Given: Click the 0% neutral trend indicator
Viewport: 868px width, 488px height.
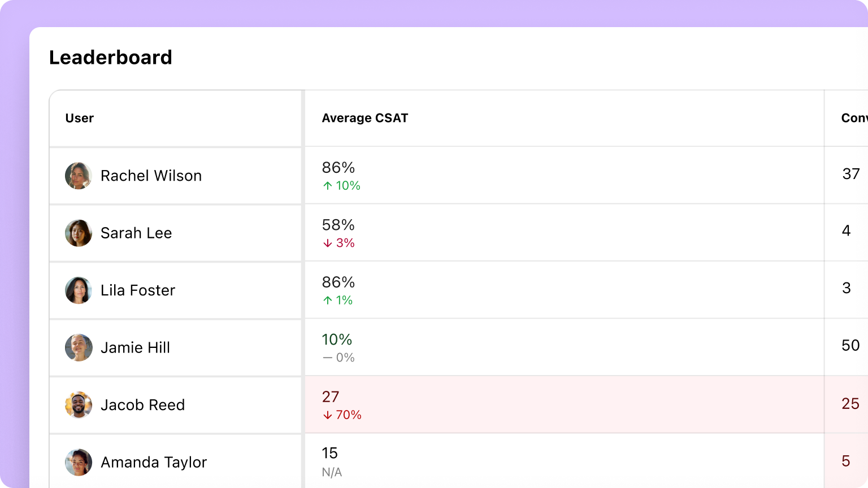Looking at the screenshot, I should click(338, 358).
